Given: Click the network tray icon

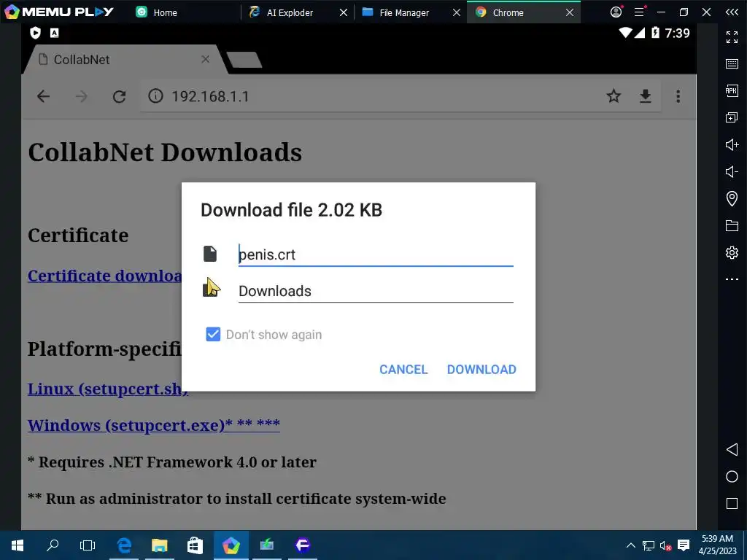Looking at the screenshot, I should point(648,545).
